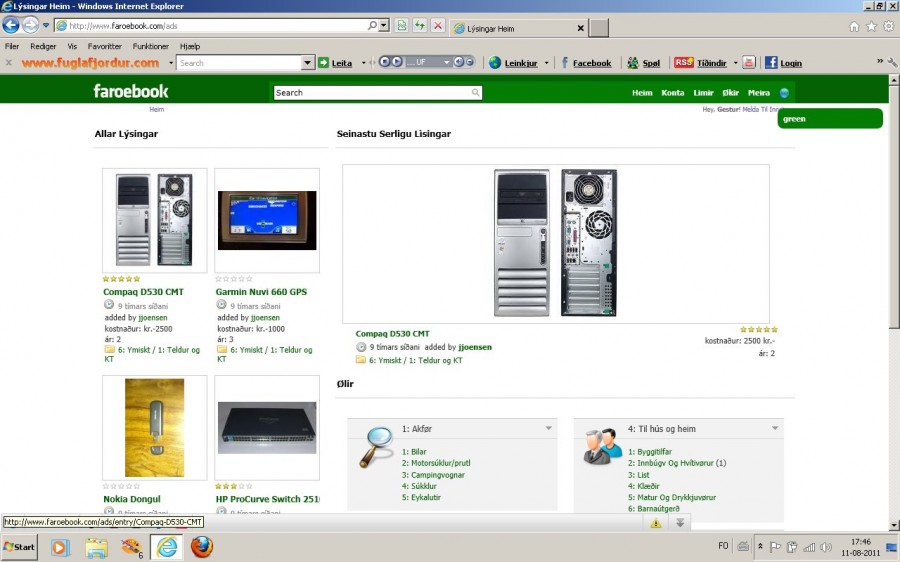Open the 2: Motorsúklur/prutl subcategory

pyautogui.click(x=436, y=463)
